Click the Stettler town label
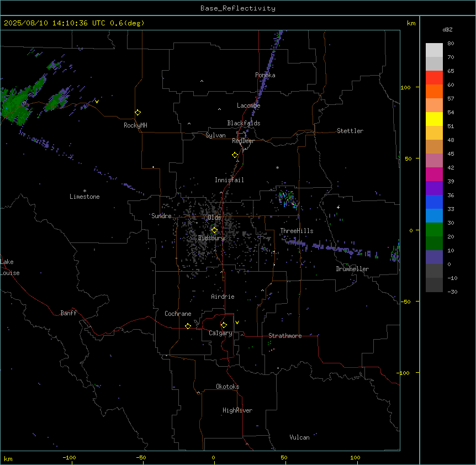Image resolution: width=476 pixels, height=465 pixels. tap(350, 131)
